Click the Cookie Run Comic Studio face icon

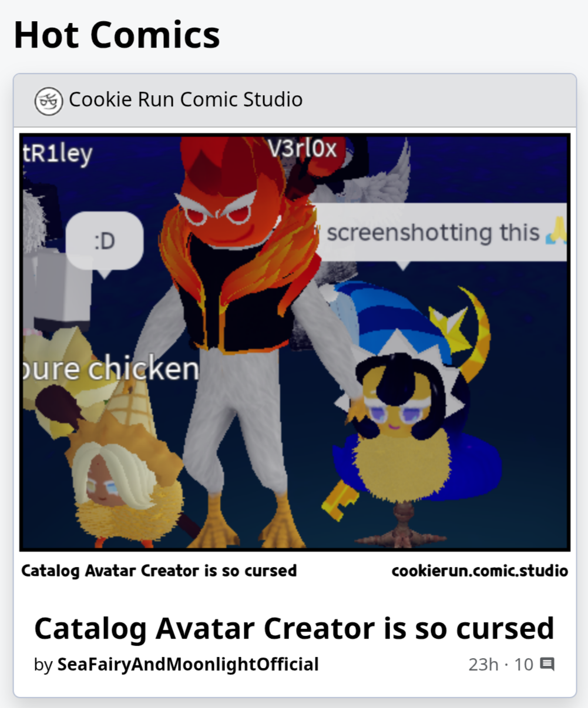[x=49, y=100]
